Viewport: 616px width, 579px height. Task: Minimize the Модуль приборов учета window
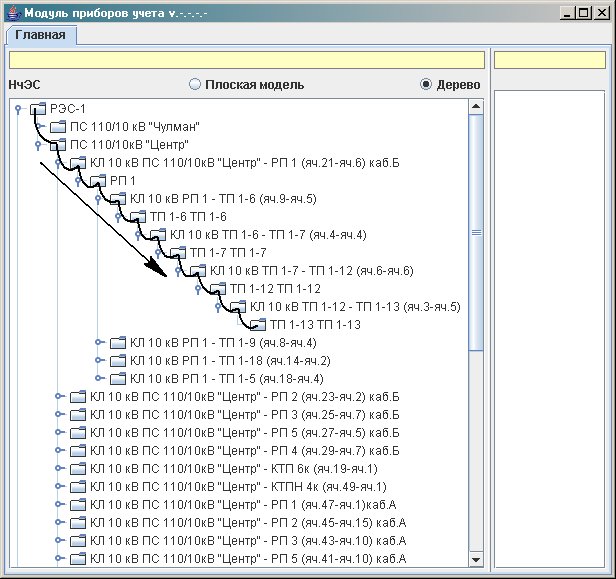567,13
